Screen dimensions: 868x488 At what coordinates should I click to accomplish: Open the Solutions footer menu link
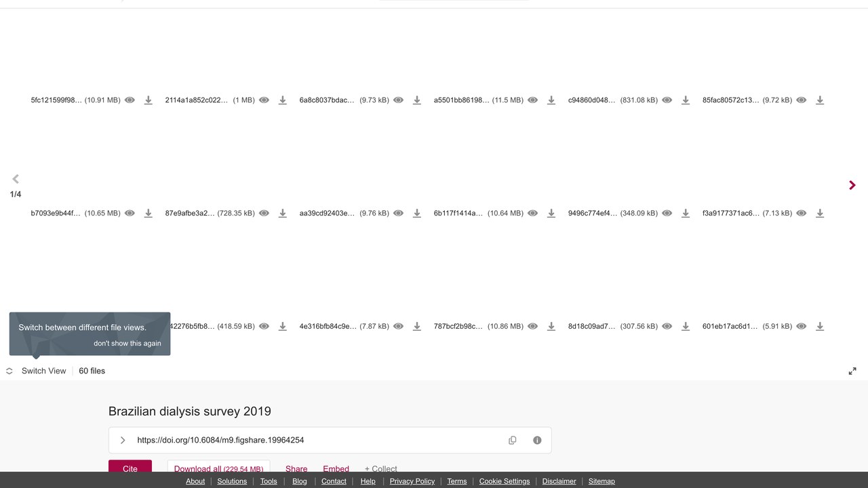[232, 481]
